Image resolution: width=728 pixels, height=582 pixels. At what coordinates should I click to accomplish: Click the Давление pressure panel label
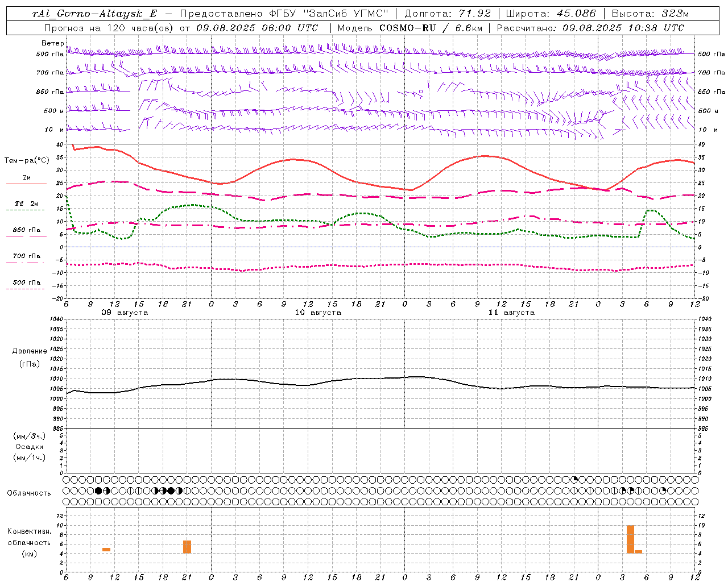[x=30, y=351]
